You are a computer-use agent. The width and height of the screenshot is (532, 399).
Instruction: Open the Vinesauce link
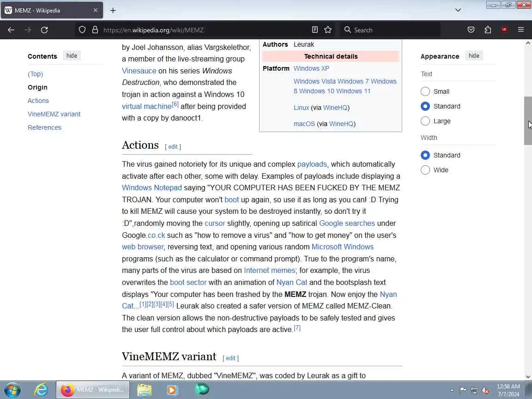(x=139, y=71)
